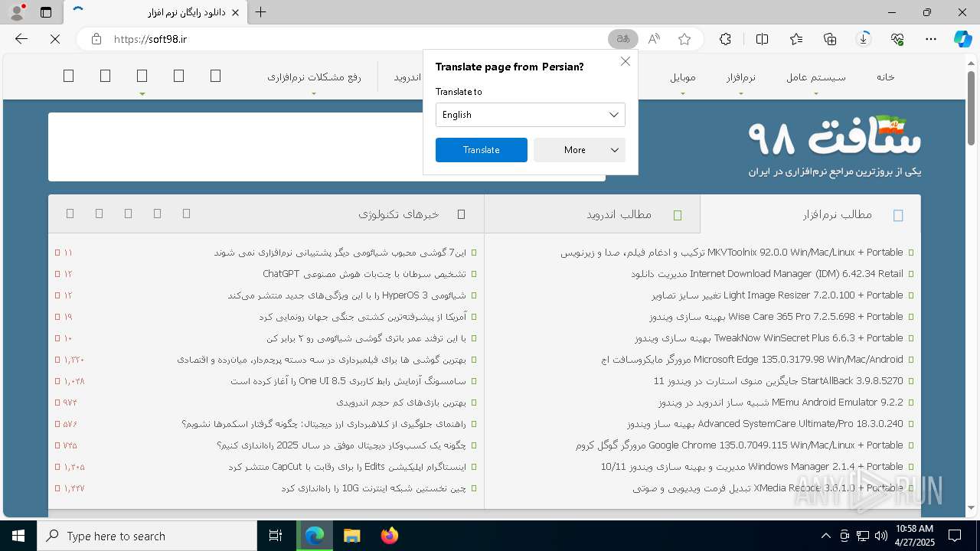The image size is (980, 551).
Task: Click the page vertical scrollbar down arrow
Action: click(971, 507)
